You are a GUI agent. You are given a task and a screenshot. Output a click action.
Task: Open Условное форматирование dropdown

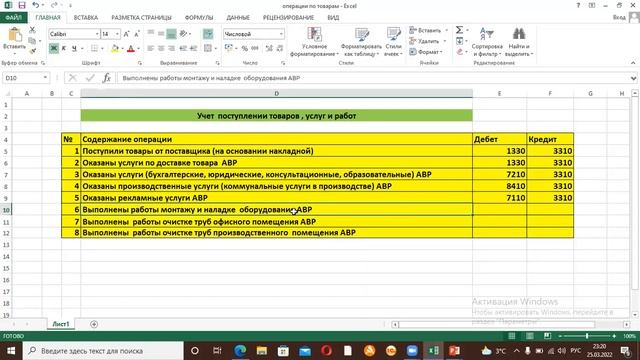coord(314,42)
